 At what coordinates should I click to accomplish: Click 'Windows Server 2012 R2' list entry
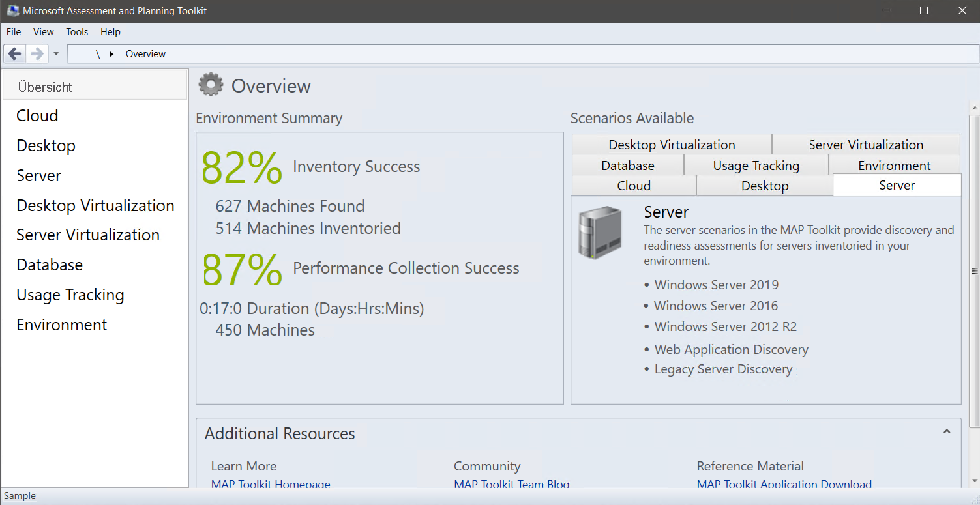(x=726, y=326)
